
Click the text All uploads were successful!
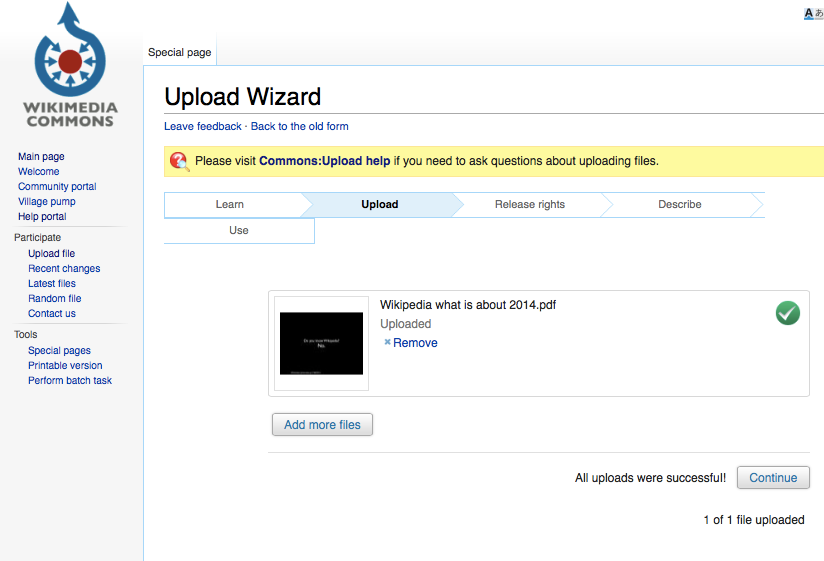point(651,477)
